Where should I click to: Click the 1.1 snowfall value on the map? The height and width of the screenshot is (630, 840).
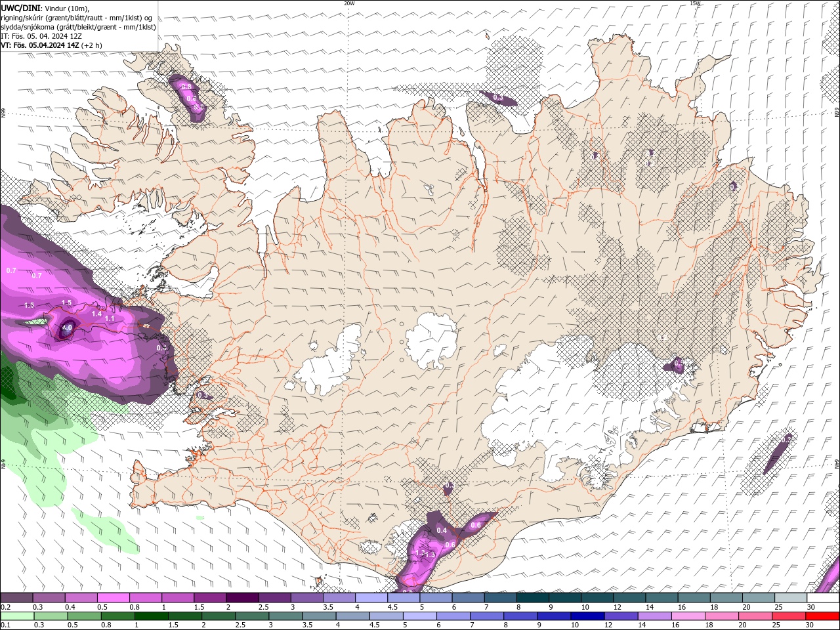tap(110, 318)
